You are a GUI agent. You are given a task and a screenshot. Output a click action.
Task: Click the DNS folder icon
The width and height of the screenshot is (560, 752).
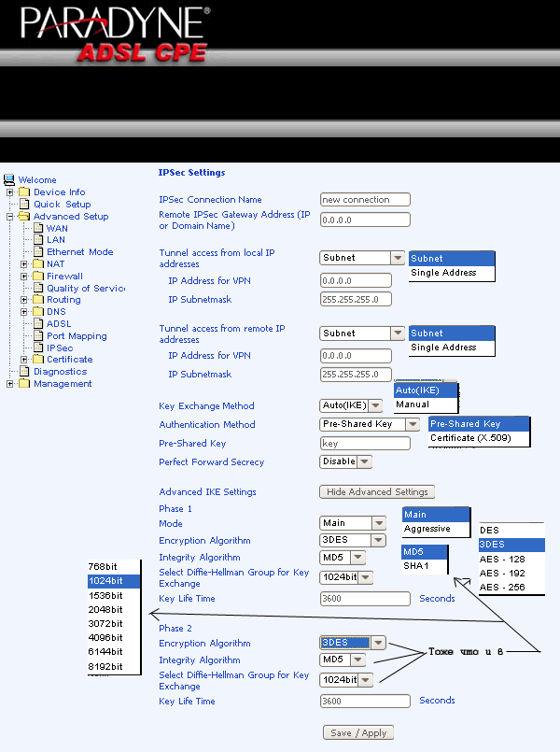pos(38,311)
